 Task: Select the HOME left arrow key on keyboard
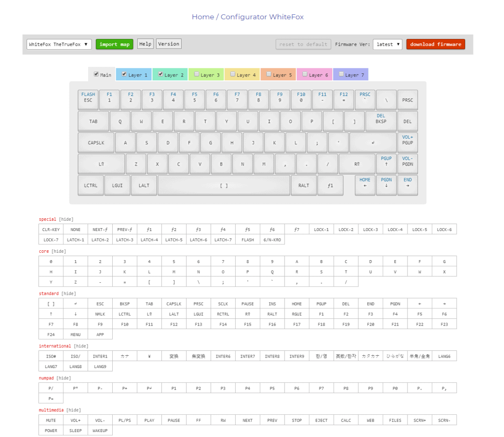click(x=365, y=185)
